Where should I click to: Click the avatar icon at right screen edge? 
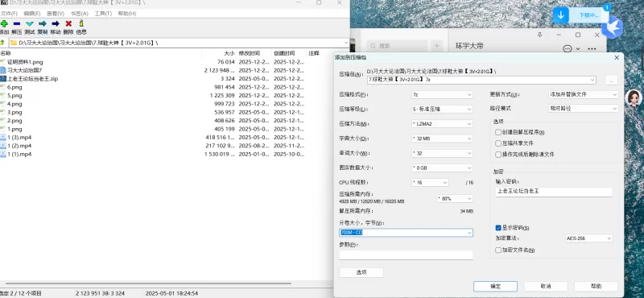click(634, 98)
